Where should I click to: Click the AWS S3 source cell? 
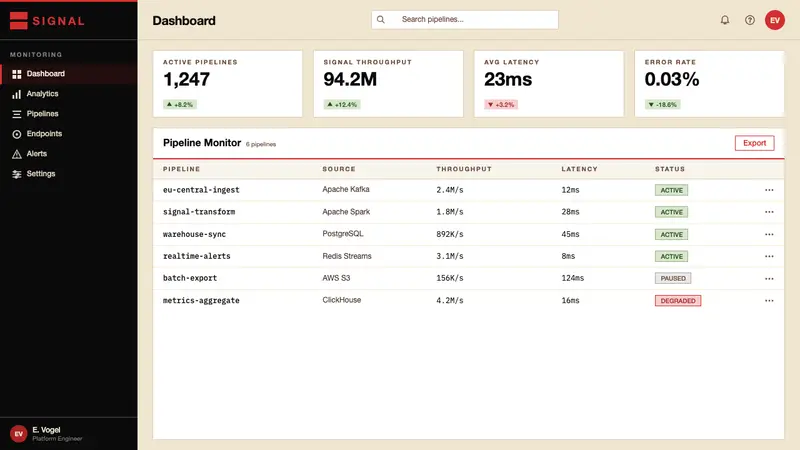point(336,278)
